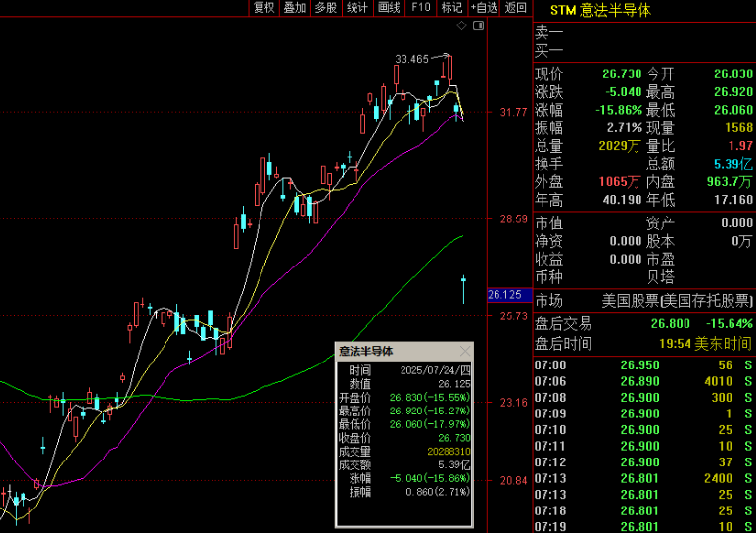The height and width of the screenshot is (533, 756).
Task: Click the latest gap-down candlestick
Action: [x=463, y=288]
